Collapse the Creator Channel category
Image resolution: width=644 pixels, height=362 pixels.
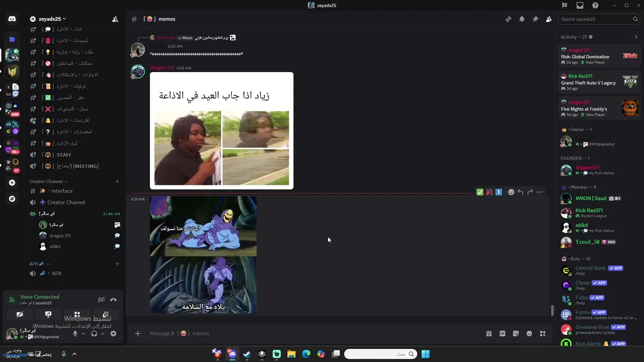point(48,182)
